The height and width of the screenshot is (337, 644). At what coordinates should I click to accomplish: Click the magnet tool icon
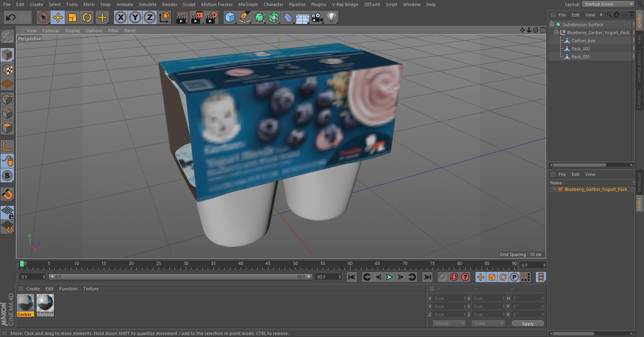[8, 194]
